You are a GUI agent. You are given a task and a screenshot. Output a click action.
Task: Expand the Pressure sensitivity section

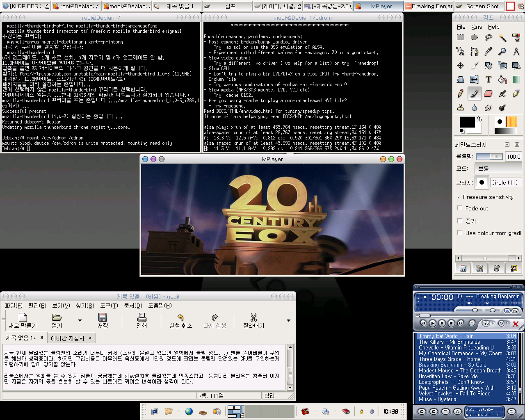point(459,197)
